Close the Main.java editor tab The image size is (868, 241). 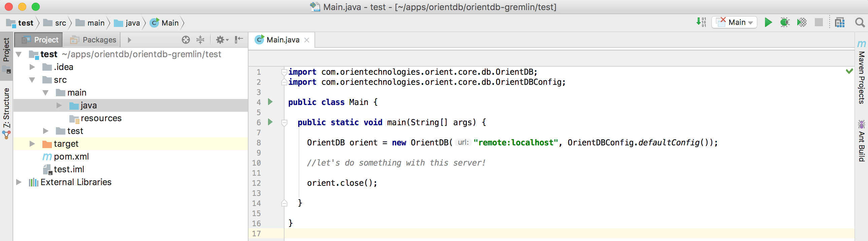[x=307, y=40]
